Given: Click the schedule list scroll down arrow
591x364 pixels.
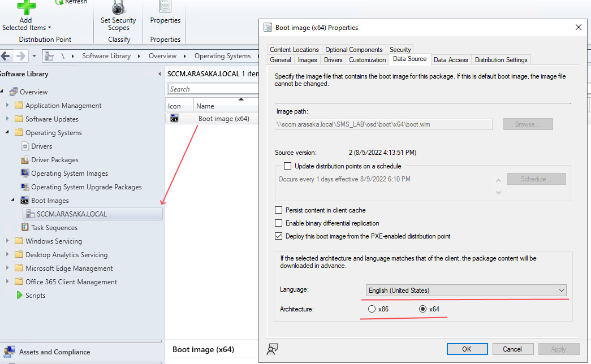Looking at the screenshot, I should pyautogui.click(x=498, y=193).
